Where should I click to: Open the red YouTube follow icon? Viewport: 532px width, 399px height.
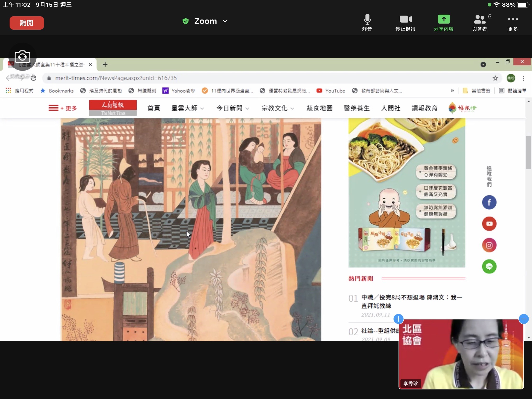pyautogui.click(x=489, y=224)
